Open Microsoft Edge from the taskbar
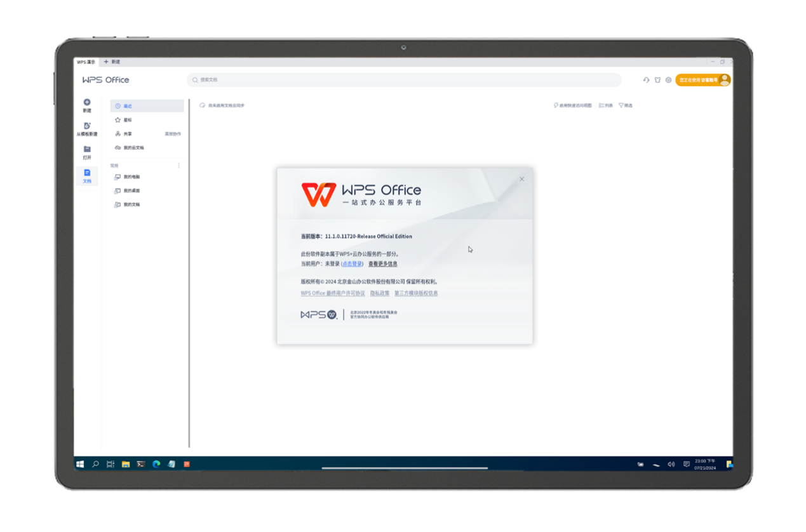 (x=156, y=464)
